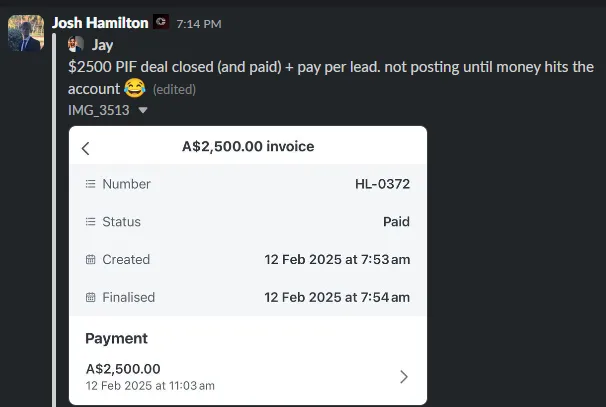Click the Josh Hamilton sender name
This screenshot has height=407, width=606.
100,23
